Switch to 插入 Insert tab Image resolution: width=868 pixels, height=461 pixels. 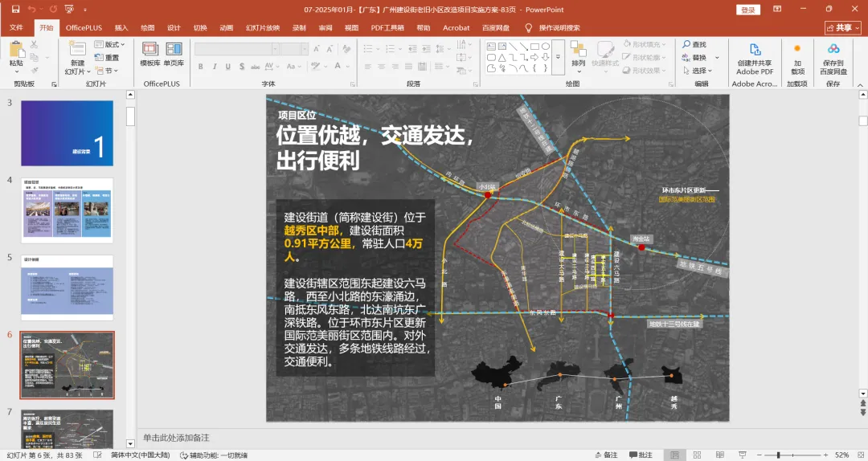[121, 27]
